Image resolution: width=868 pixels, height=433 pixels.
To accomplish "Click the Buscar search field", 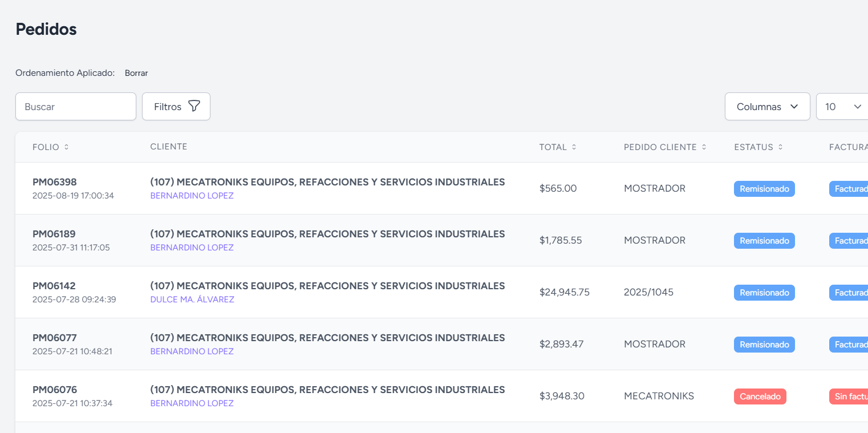I will click(76, 107).
